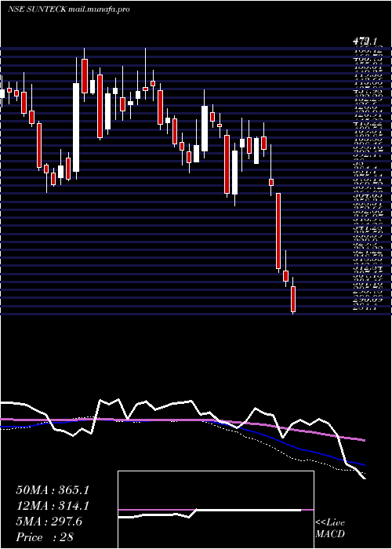Click the 'MACD' label
The width and height of the screenshot is (392, 549).
(x=330, y=534)
